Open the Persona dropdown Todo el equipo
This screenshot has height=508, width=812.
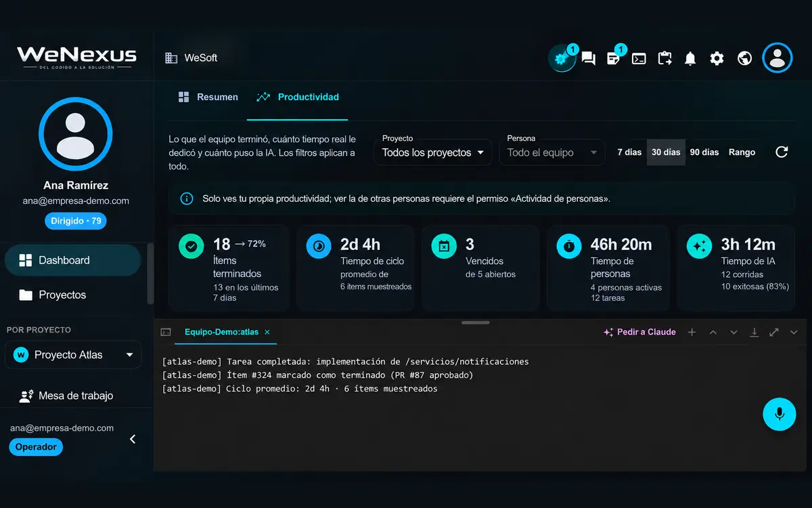click(552, 152)
